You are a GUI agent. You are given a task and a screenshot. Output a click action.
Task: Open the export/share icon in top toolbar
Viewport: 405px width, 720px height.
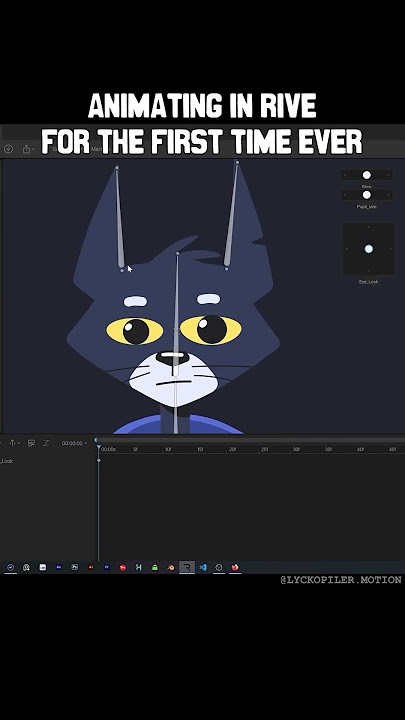coord(26,149)
